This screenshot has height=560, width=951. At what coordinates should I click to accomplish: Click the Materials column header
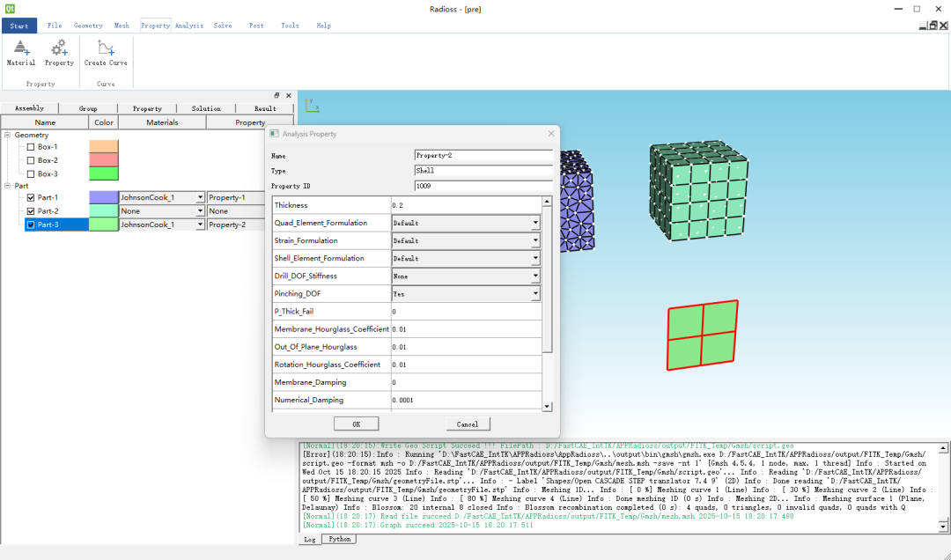(x=162, y=122)
